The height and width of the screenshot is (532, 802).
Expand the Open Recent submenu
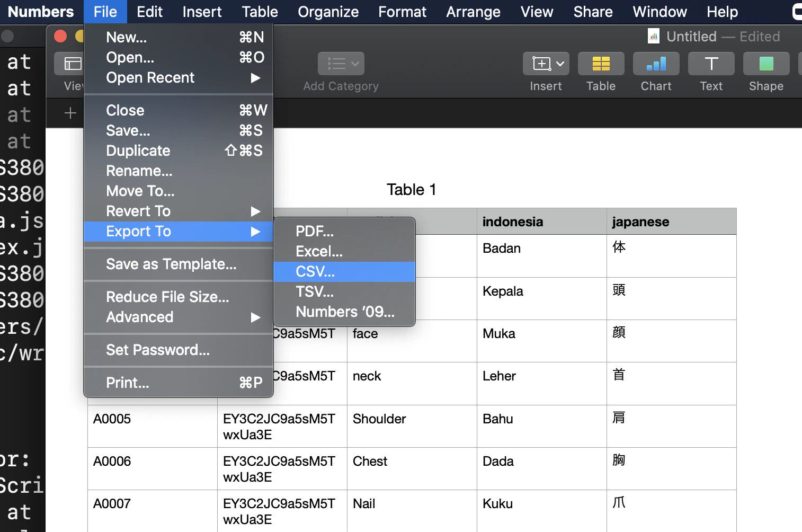point(179,77)
